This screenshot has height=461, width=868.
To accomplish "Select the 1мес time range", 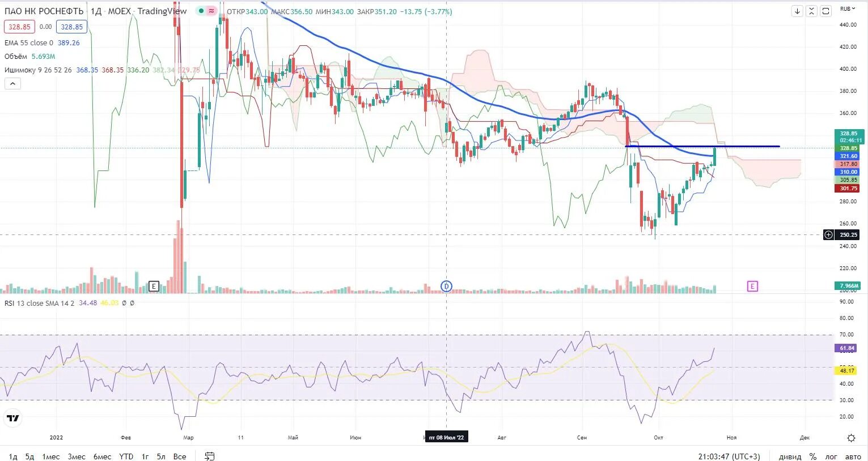I will point(51,456).
